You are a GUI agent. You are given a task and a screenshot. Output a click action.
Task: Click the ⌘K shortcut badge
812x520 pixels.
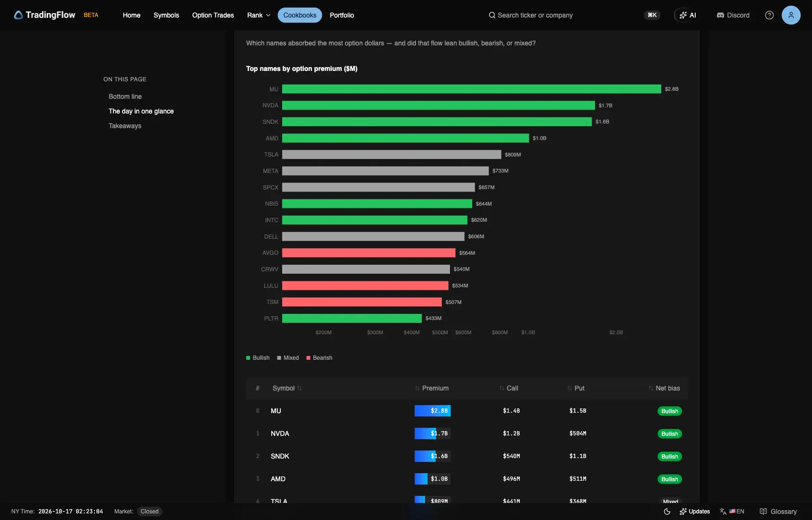[652, 15]
